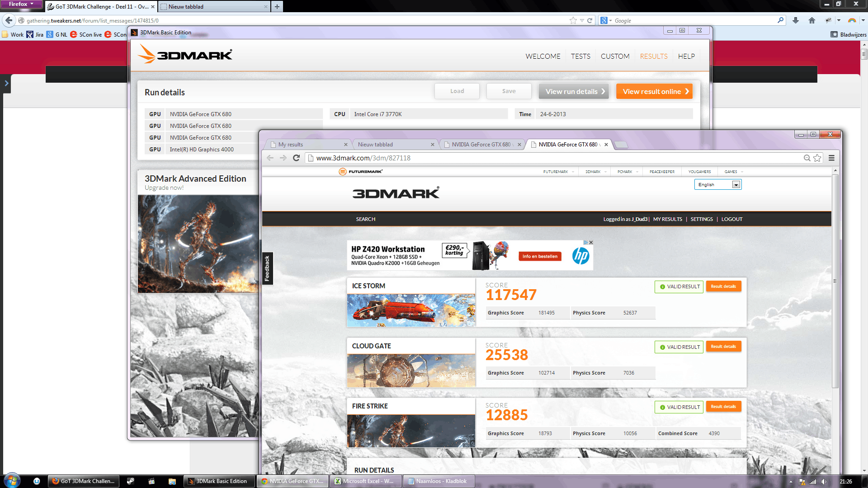Expand the English language dropdown
The width and height of the screenshot is (868, 488).
[736, 184]
